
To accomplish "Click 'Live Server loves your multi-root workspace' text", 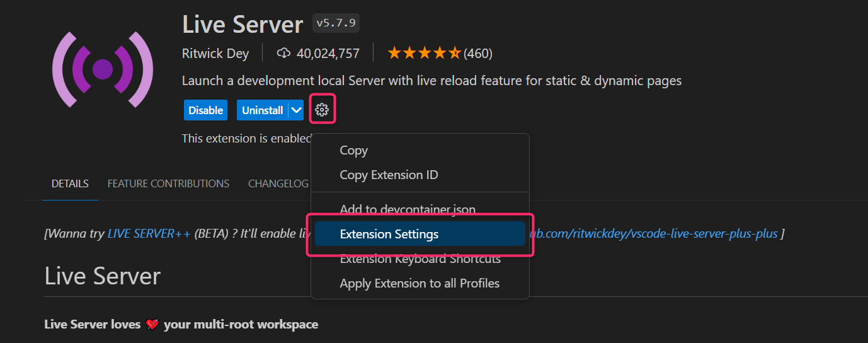I will click(x=181, y=324).
